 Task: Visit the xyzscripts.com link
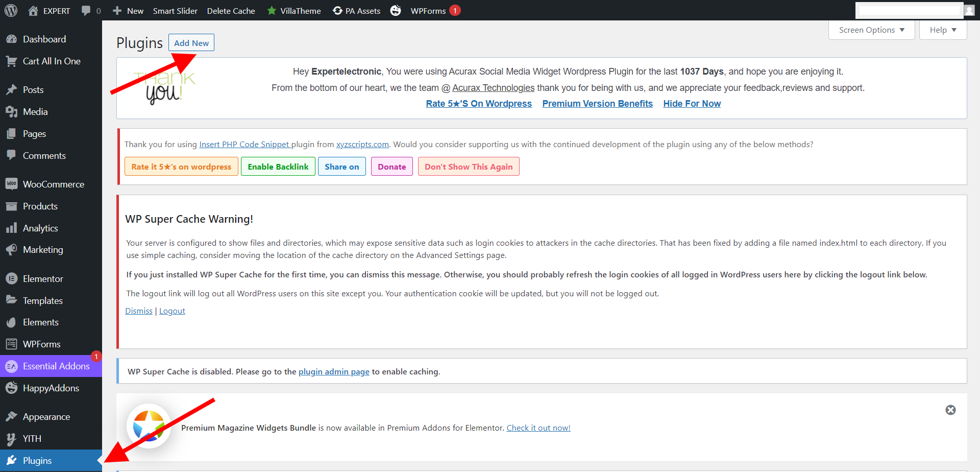(362, 145)
